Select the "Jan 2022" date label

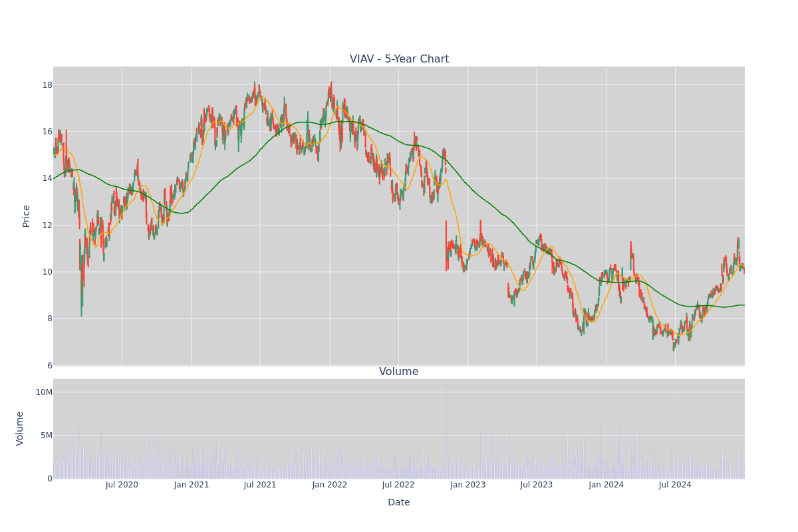(330, 485)
